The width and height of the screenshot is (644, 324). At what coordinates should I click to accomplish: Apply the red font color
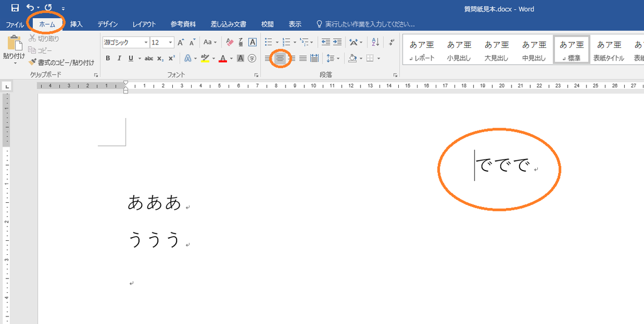click(x=222, y=58)
